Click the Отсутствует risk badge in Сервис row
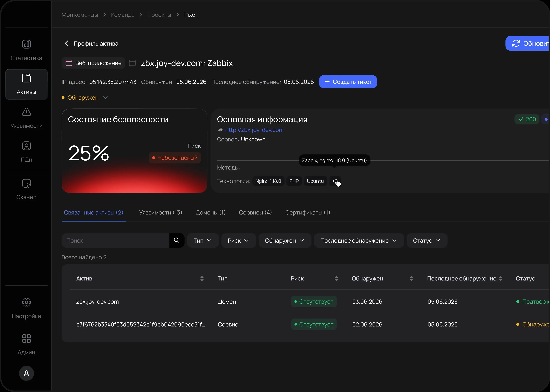 pos(314,324)
